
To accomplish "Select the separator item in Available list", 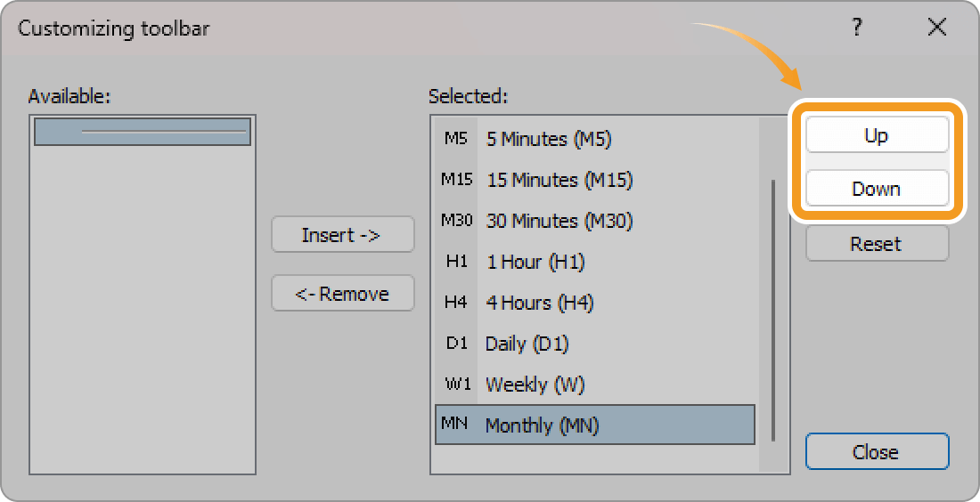I will pos(143,132).
